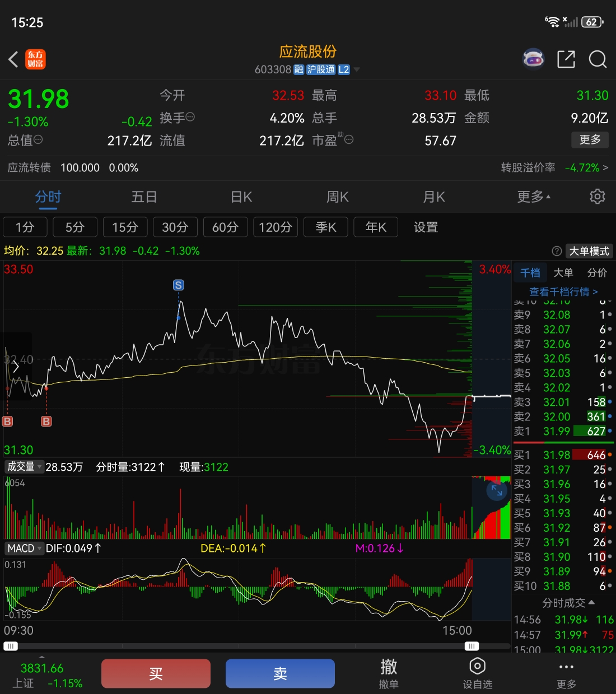Open the search magnifier icon
This screenshot has height=694, width=616.
pos(598,59)
